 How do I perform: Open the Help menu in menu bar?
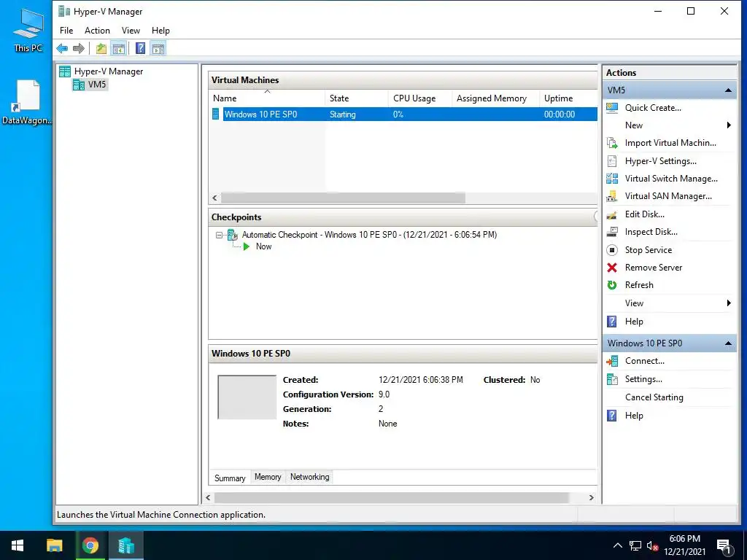coord(160,31)
